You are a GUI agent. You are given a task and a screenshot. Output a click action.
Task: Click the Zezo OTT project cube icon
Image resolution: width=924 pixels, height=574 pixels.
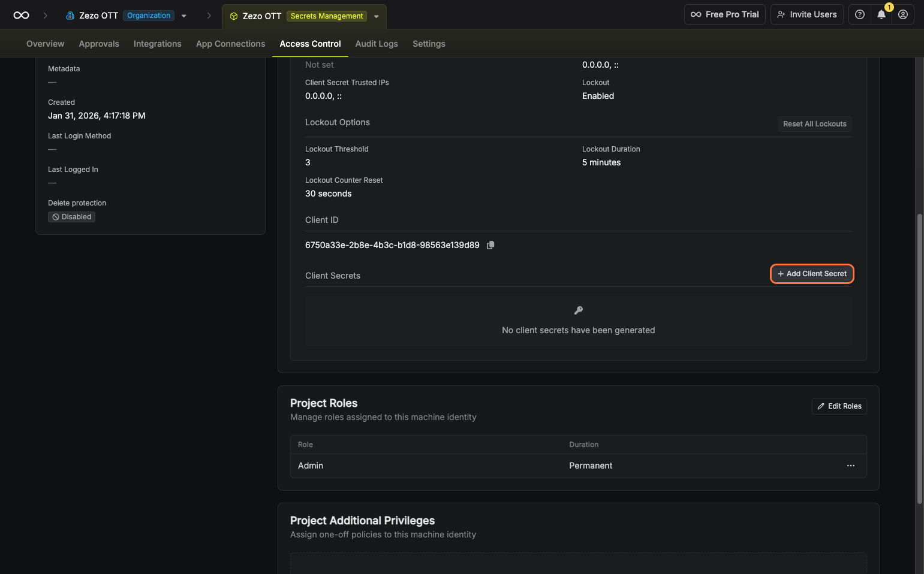pyautogui.click(x=234, y=16)
